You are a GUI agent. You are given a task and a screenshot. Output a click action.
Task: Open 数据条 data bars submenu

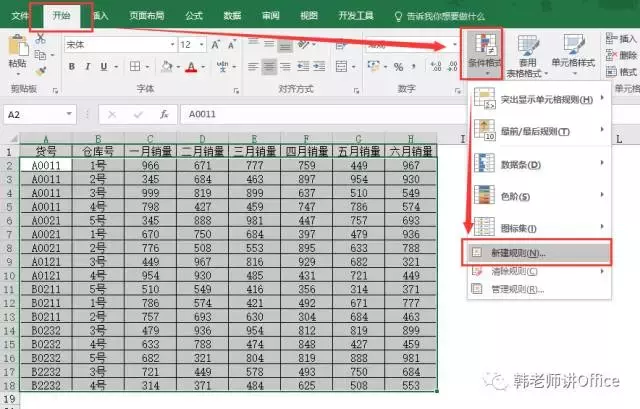(539, 164)
